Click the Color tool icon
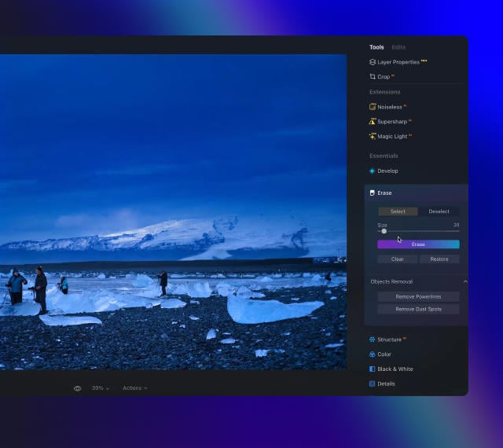The height and width of the screenshot is (448, 503). tap(372, 354)
